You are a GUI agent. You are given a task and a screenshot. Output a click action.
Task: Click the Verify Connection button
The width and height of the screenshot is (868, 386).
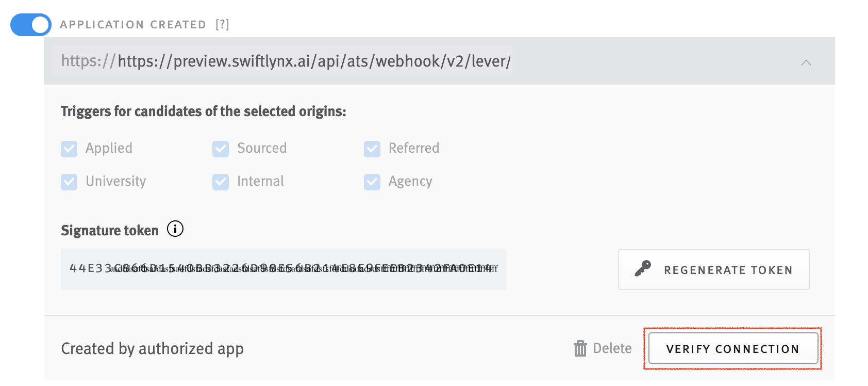(x=732, y=348)
